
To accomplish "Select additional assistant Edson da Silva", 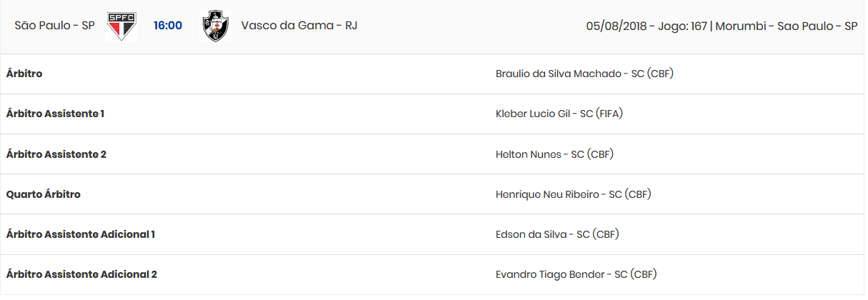I will pos(532,234).
